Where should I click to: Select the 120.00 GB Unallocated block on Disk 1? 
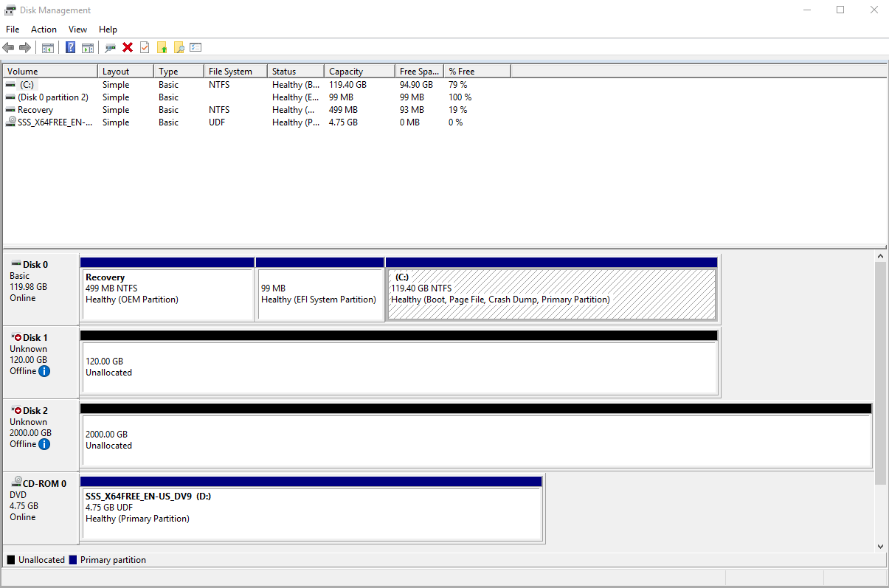coord(398,362)
